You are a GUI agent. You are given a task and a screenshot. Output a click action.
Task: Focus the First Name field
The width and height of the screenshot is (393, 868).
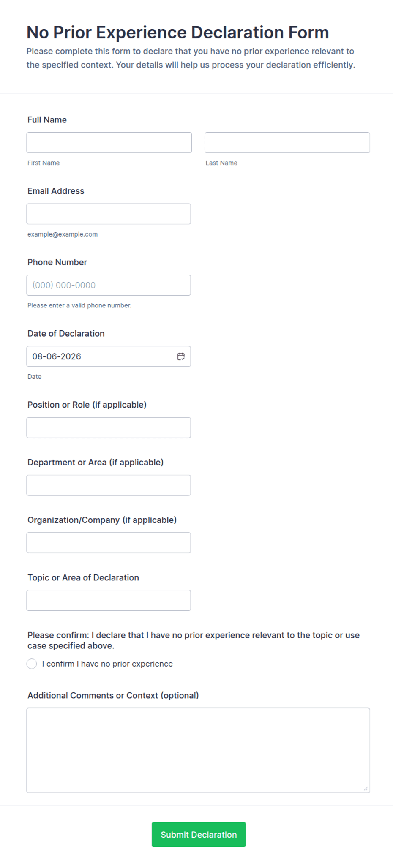pos(109,143)
